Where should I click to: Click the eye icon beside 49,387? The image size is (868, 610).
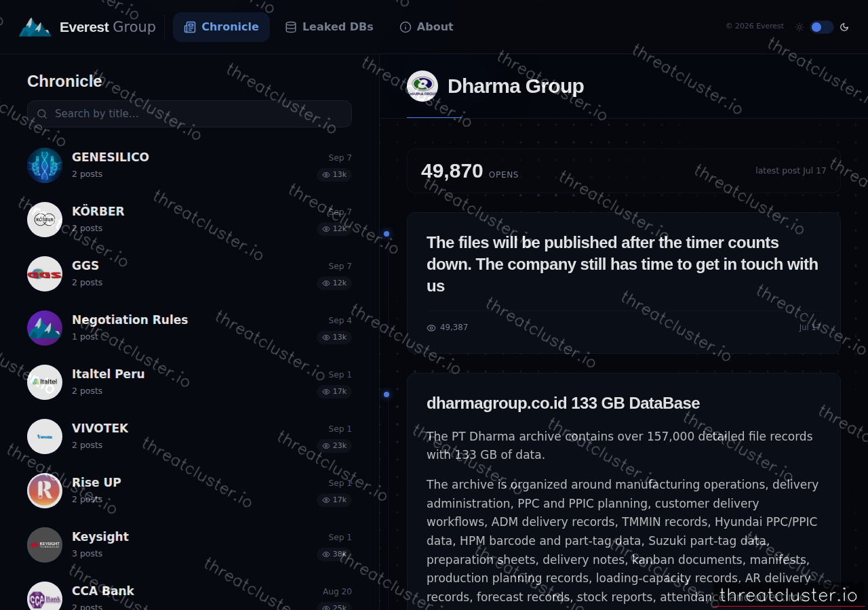(x=431, y=327)
